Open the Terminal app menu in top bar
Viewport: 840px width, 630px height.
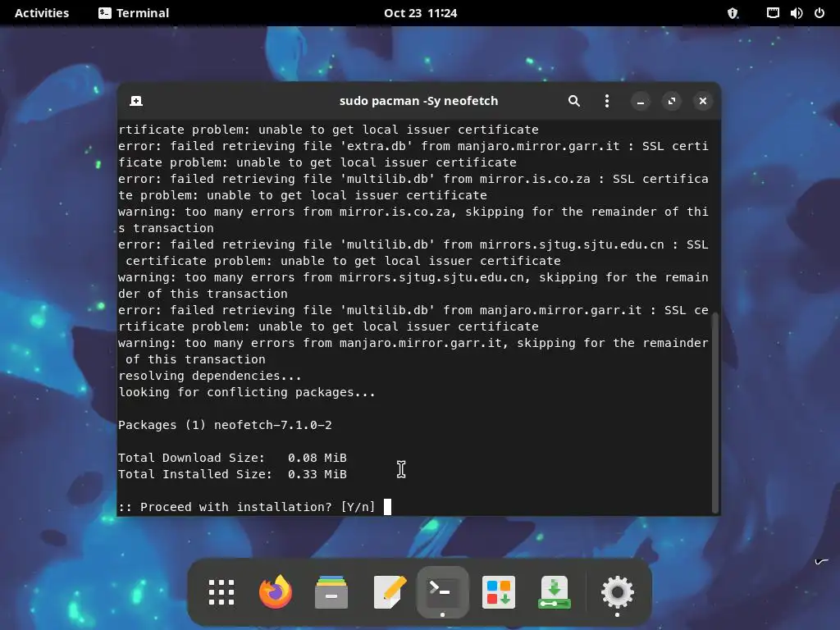point(134,13)
